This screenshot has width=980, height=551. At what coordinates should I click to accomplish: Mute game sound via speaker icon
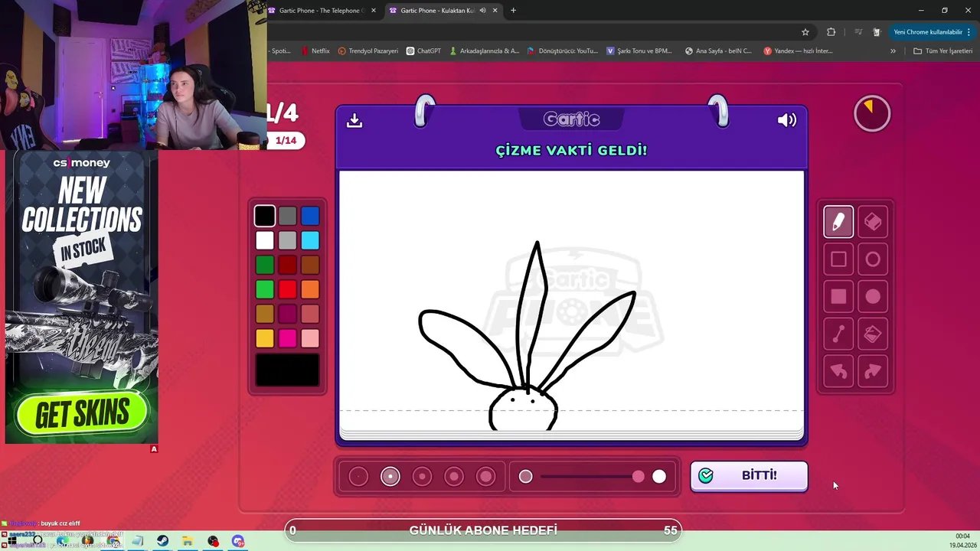point(787,120)
